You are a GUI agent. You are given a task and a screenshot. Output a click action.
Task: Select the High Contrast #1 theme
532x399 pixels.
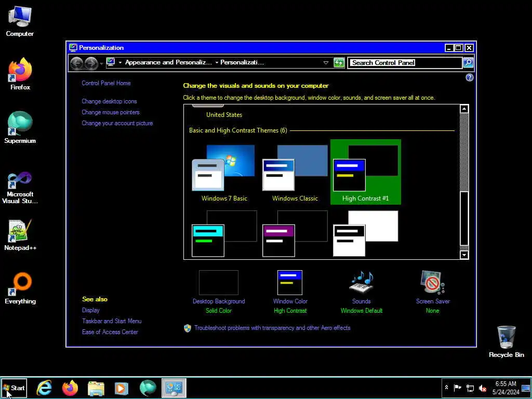point(365,172)
